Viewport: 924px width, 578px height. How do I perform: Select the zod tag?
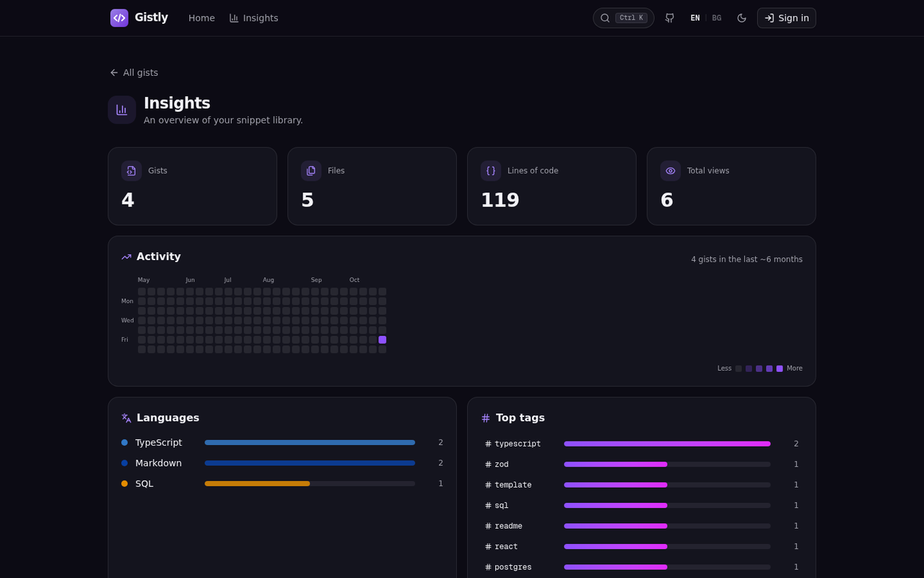(497, 465)
